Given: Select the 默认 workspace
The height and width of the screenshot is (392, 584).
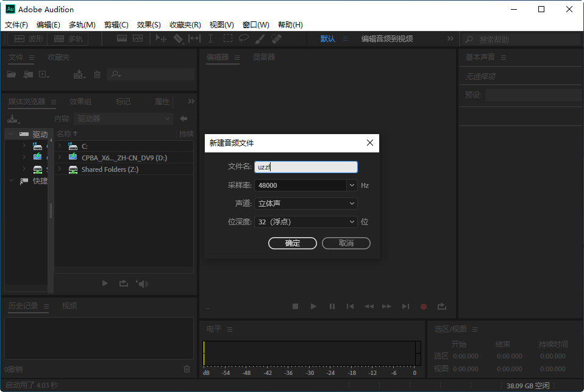Looking at the screenshot, I should click(x=328, y=39).
